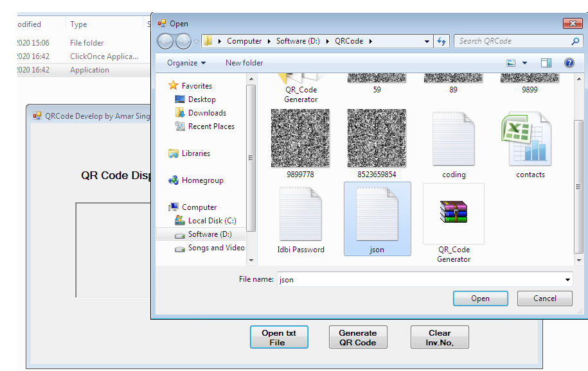Click the QR code display box in QRCode window
Viewport: 588px width, 371px height.
click(113, 250)
